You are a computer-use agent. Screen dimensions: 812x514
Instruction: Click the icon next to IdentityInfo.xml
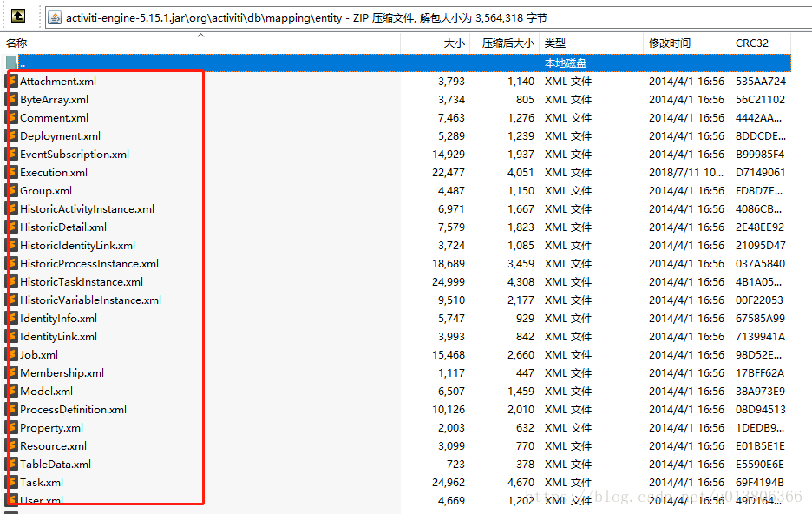(x=11, y=318)
